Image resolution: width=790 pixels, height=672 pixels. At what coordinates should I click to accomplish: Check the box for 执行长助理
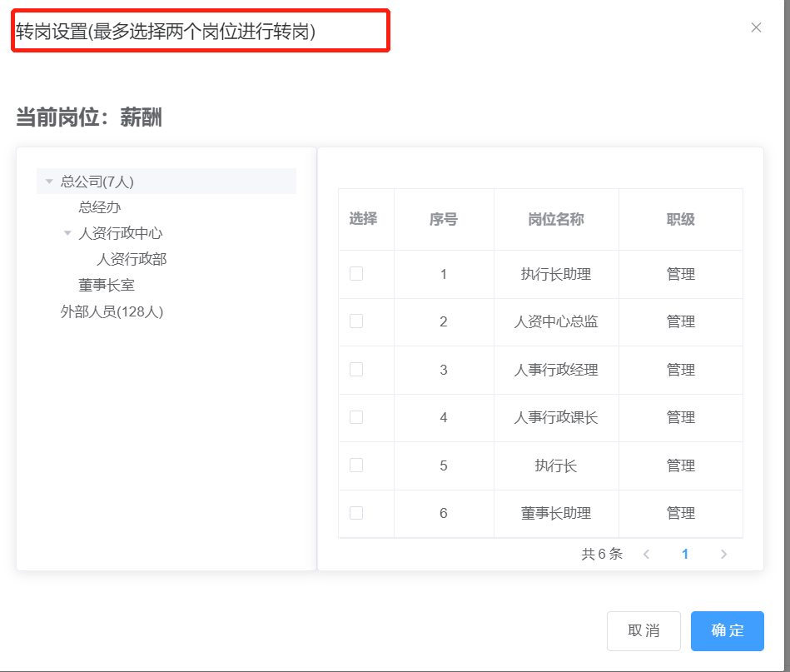[x=356, y=274]
